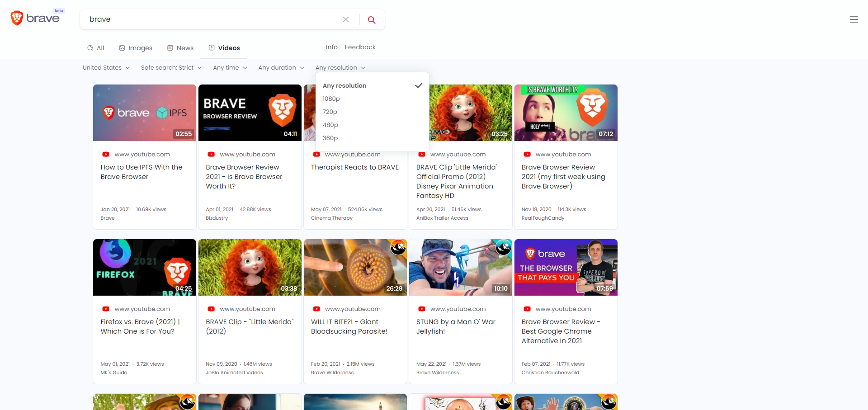Click the Cinema Therapy channel name

[332, 218]
